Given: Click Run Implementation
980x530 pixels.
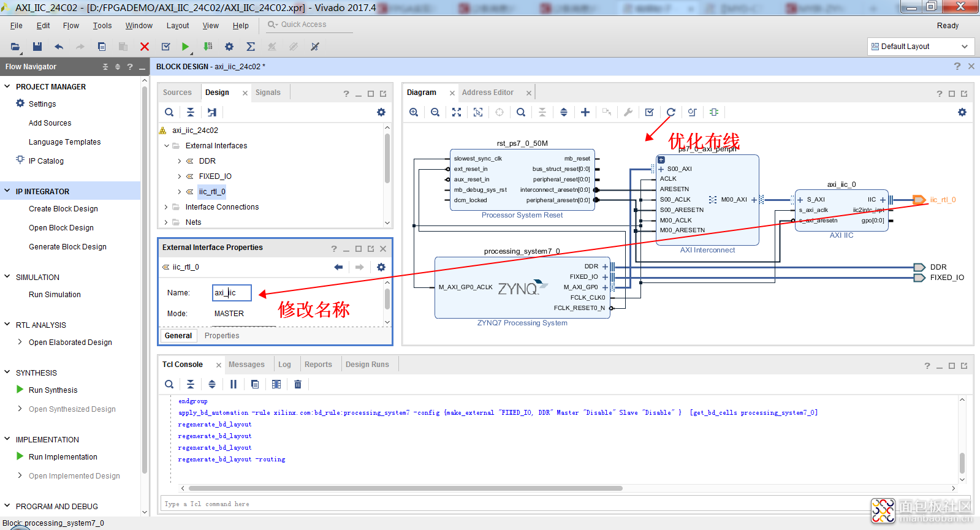Looking at the screenshot, I should (63, 457).
